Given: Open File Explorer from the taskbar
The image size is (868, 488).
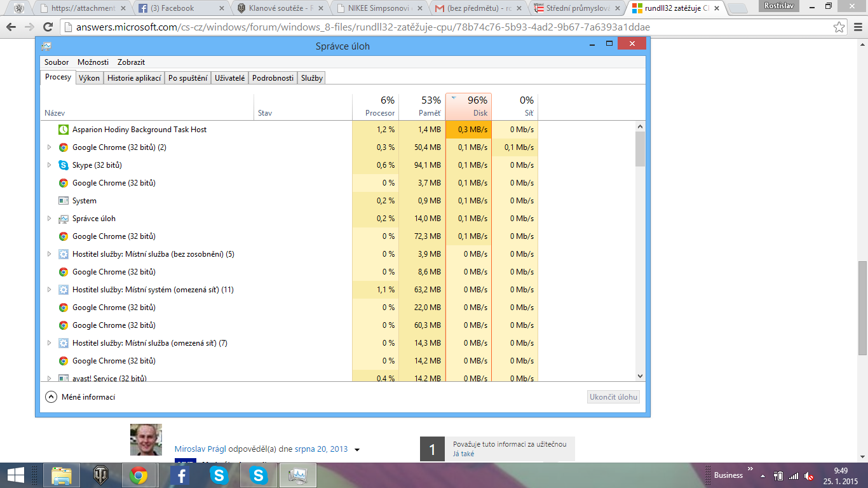Looking at the screenshot, I should 62,475.
